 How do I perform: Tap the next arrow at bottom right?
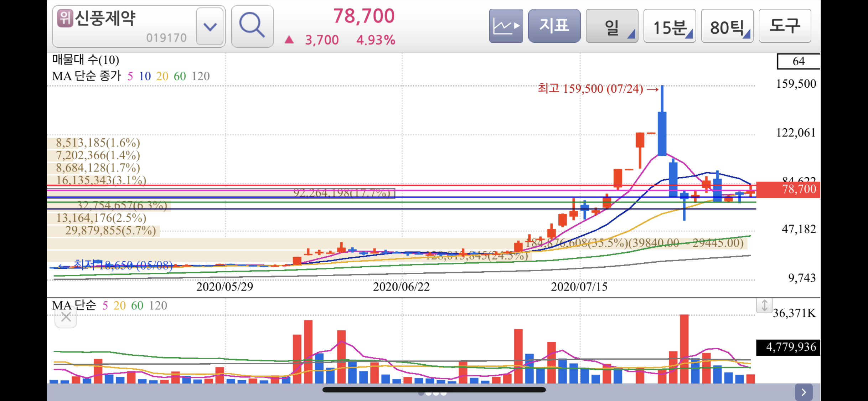point(804,392)
